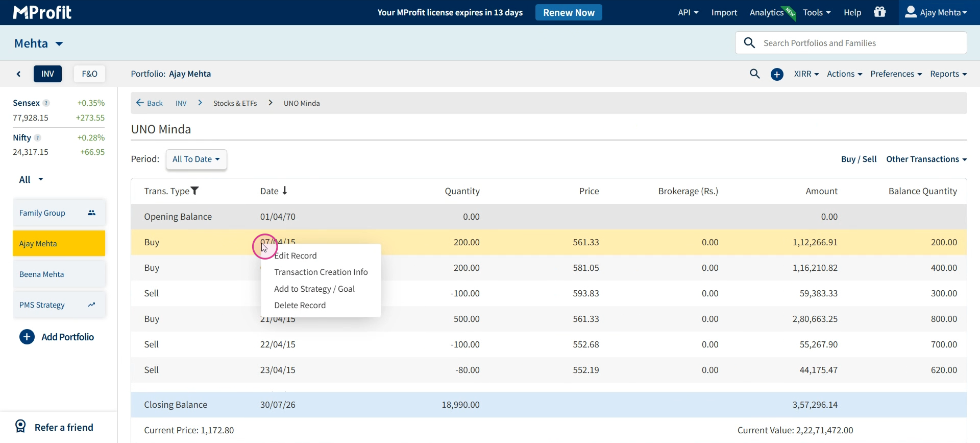980x443 pixels.
Task: Click the amount 2,80,663.25
Action: tap(815, 319)
